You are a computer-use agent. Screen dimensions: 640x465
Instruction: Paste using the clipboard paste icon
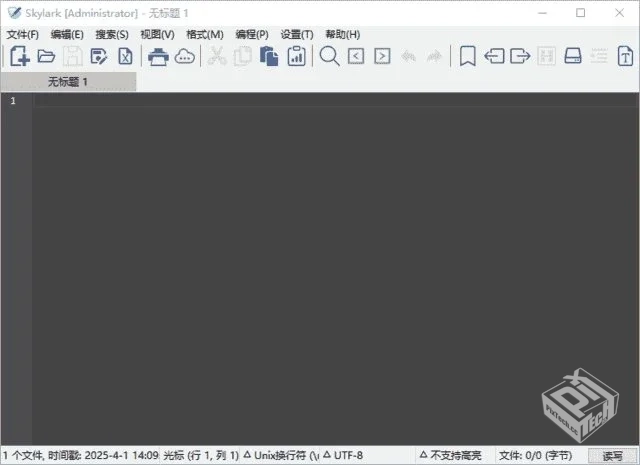(269, 56)
